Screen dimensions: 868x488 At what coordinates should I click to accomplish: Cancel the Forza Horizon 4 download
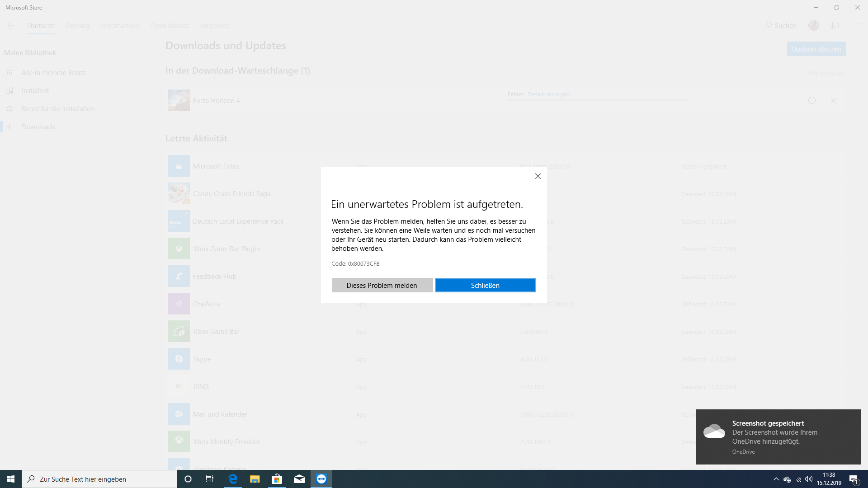[834, 100]
